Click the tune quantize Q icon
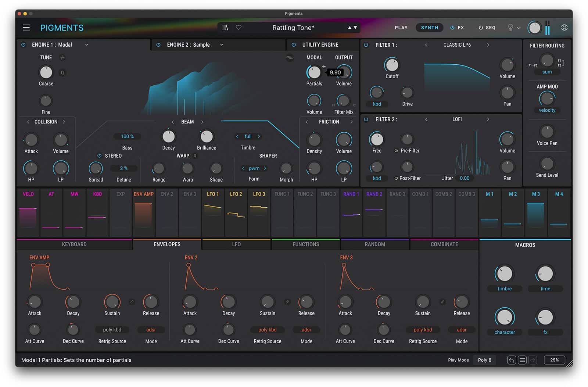 (x=62, y=73)
